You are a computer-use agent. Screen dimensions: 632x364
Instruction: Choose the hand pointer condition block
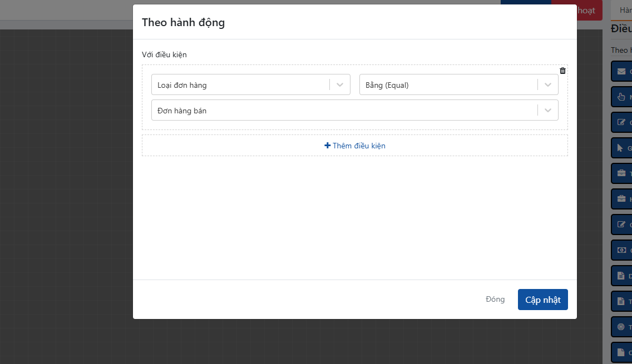pyautogui.click(x=621, y=97)
